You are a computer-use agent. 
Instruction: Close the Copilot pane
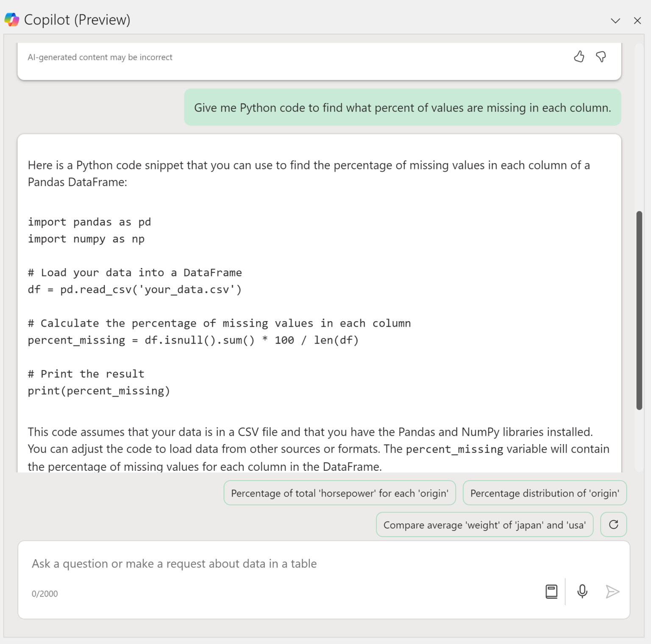coord(637,20)
